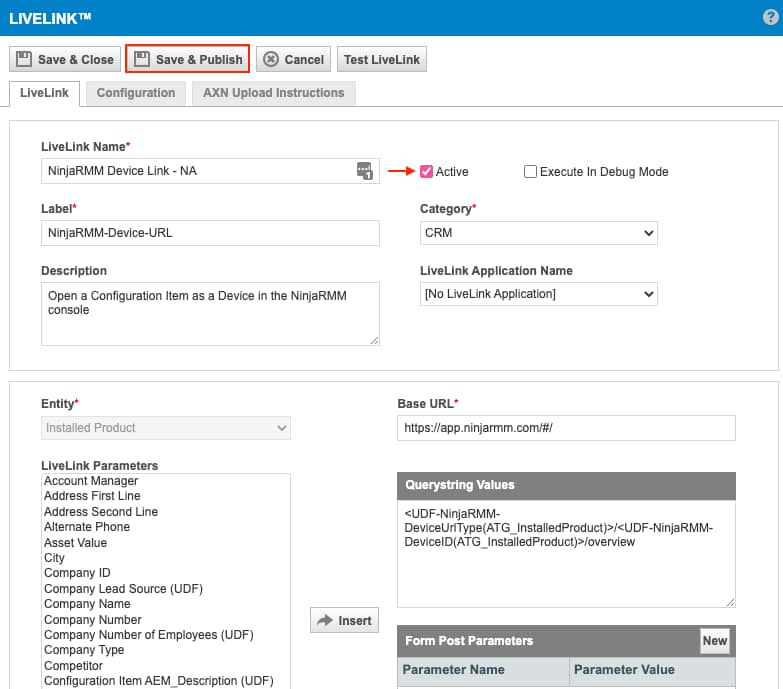Viewport: 783px width, 689px height.
Task: Select Account Manager in LiveLink Parameters
Action: point(91,481)
